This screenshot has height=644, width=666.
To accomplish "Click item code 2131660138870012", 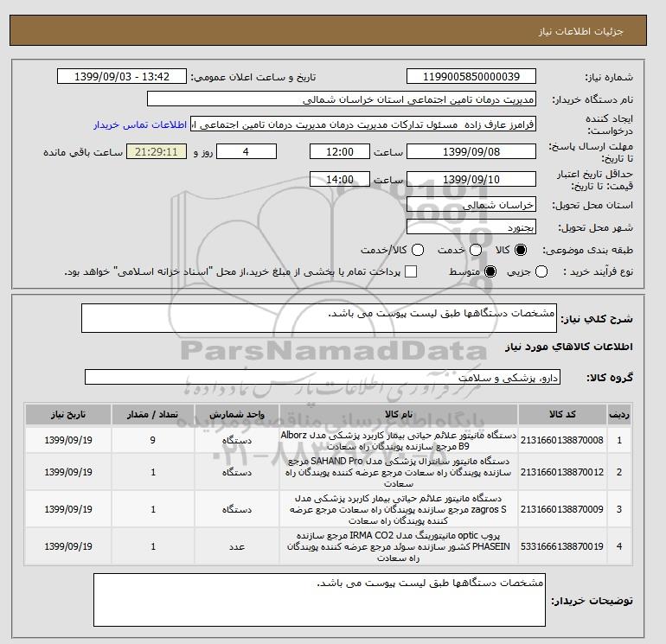I will click(562, 472).
